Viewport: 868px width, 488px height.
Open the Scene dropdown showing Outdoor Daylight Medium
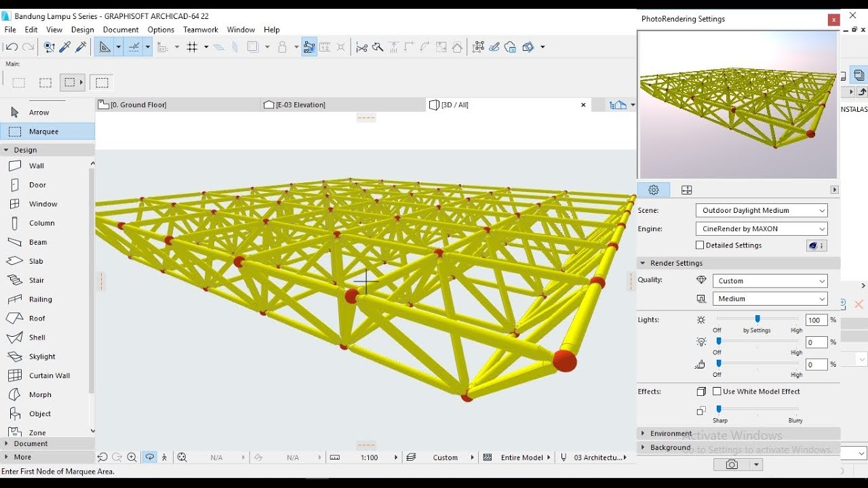click(x=762, y=210)
